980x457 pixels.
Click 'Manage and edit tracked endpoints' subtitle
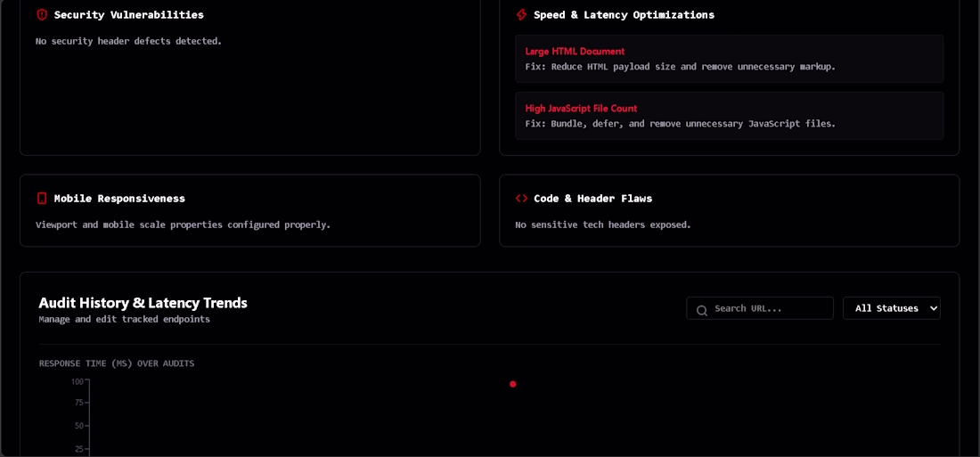(125, 320)
